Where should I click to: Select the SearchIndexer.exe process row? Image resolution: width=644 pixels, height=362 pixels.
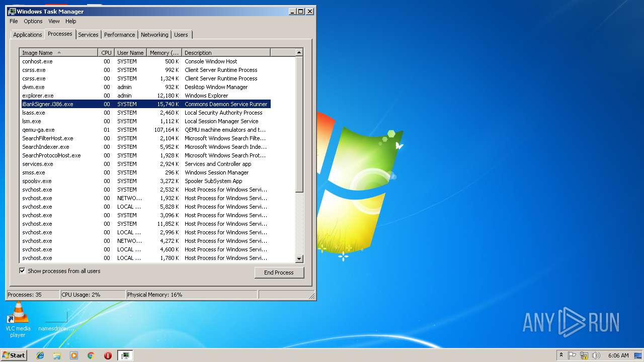(145, 147)
